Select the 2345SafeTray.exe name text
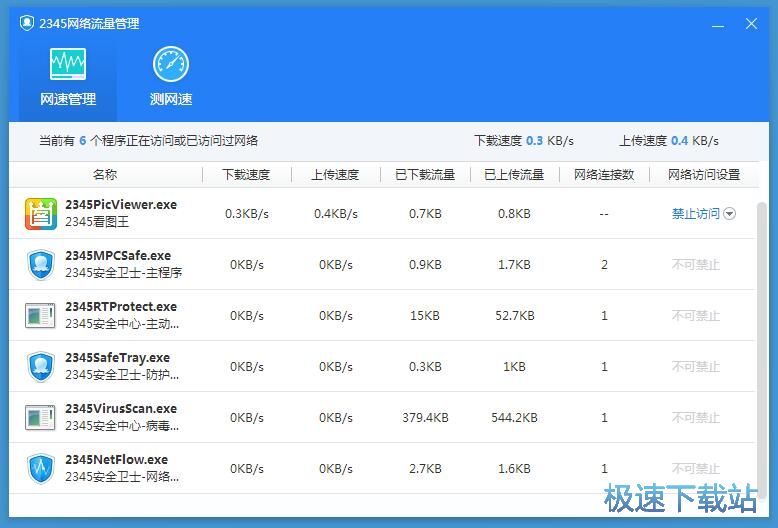The image size is (778, 528). 118,358
